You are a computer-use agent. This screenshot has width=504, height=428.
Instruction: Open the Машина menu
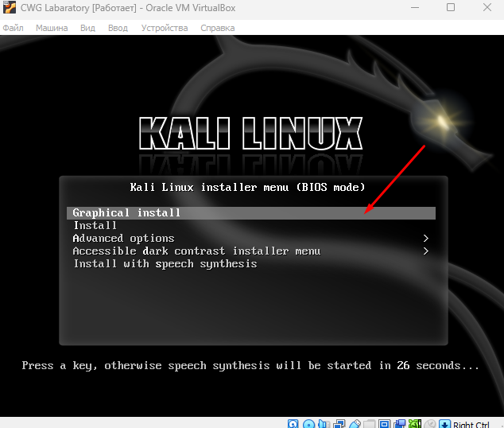tap(52, 28)
